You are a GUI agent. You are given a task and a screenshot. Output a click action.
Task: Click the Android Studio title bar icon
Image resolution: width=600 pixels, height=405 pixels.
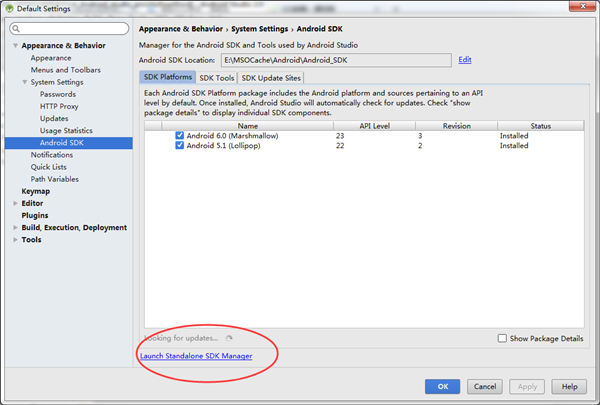tap(9, 8)
